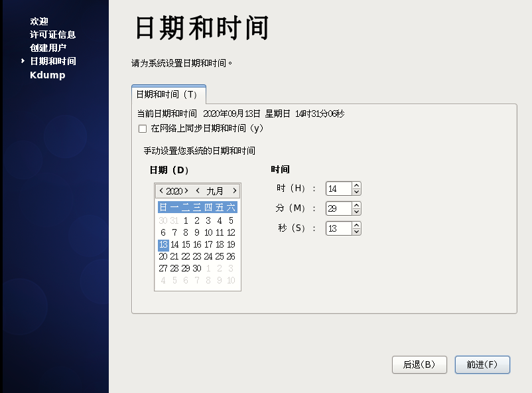Pick September 5 in the calendar
Screen dimensions: 532x393
coord(231,221)
